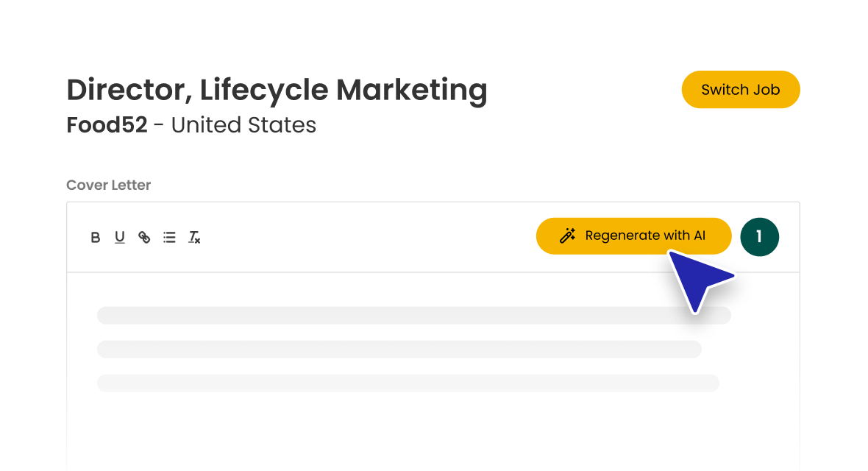Click the United States location text
This screenshot has height=471, width=868.
coord(243,124)
